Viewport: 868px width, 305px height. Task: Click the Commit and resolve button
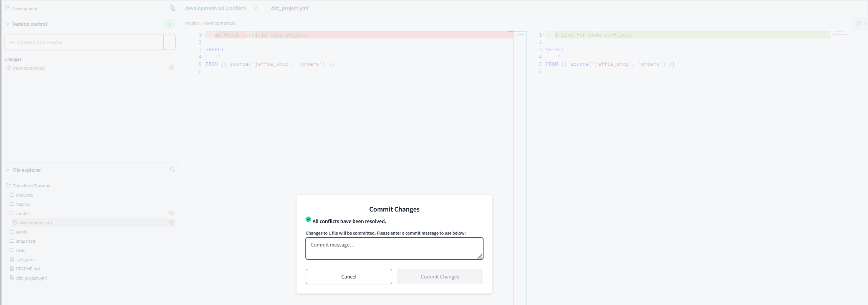84,42
